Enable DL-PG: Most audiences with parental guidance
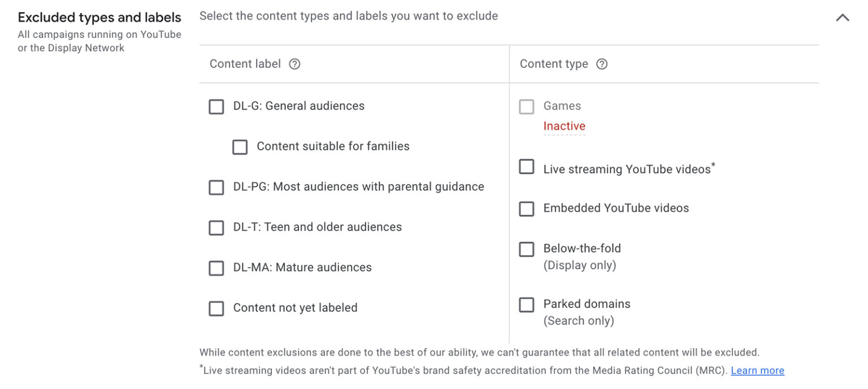The width and height of the screenshot is (868, 389). pyautogui.click(x=216, y=187)
